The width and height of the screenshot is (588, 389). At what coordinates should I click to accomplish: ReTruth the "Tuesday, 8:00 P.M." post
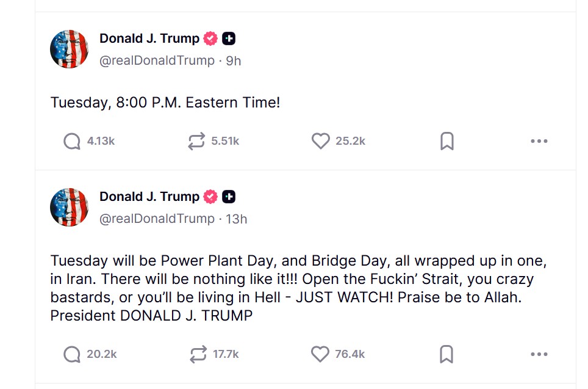[196, 141]
